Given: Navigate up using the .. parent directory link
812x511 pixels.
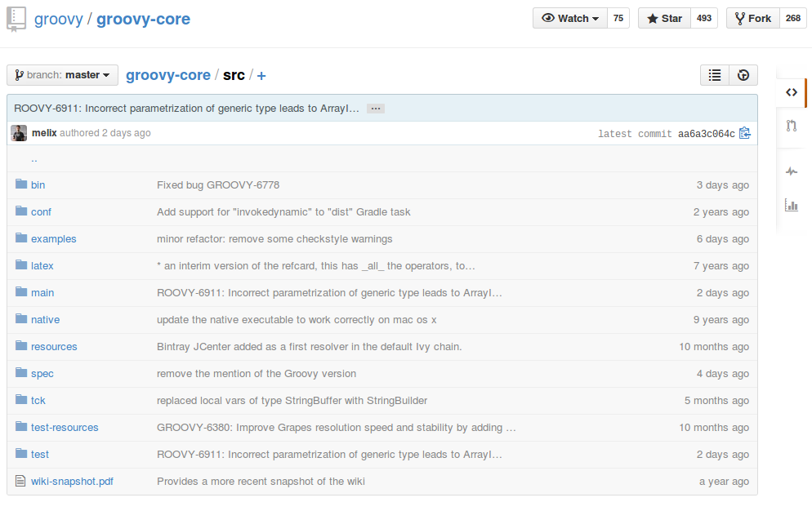Looking at the screenshot, I should (34, 158).
